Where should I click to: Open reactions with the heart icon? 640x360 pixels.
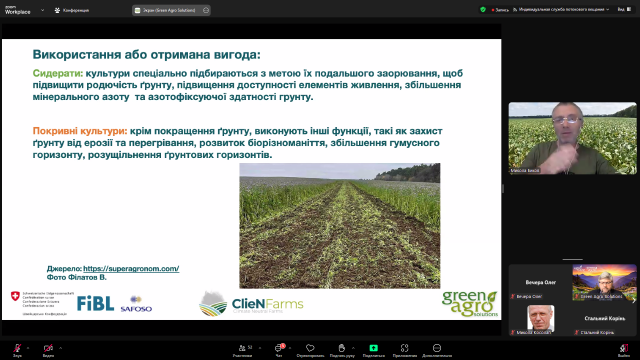click(x=310, y=350)
